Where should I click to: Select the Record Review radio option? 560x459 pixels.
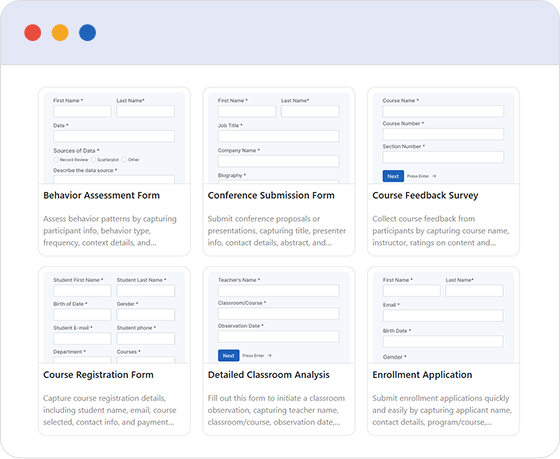click(56, 160)
